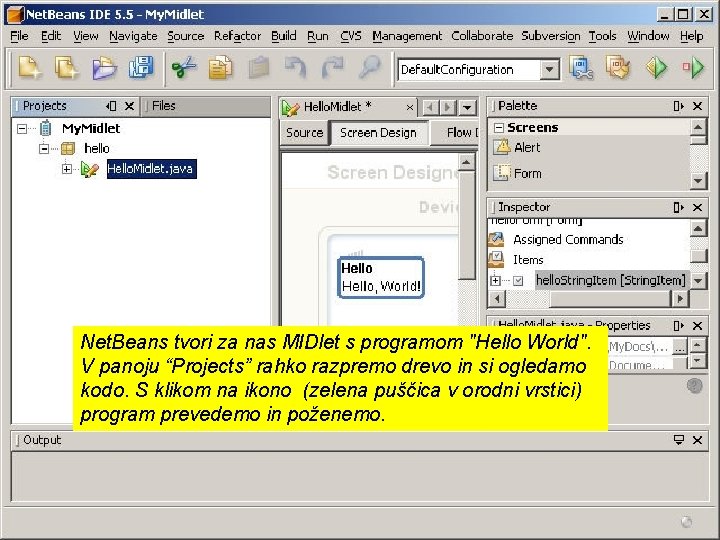Click the Palette scrollbar down arrow

tap(698, 180)
